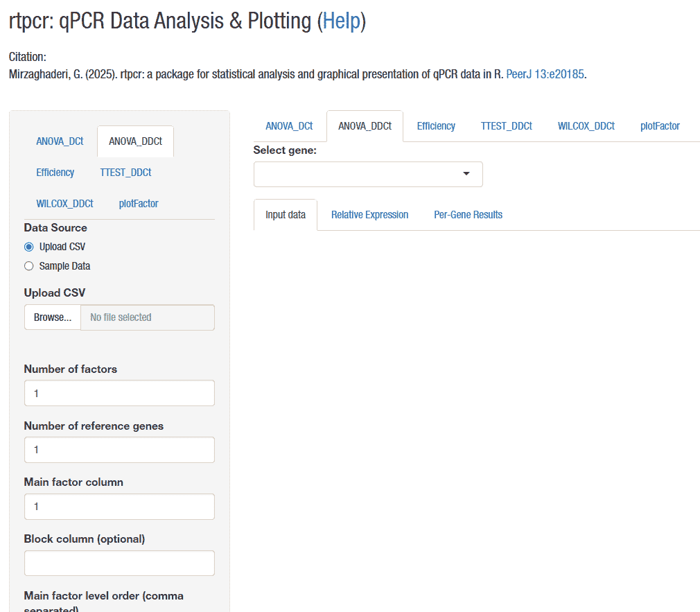Click the Number of reference genes field
The width and height of the screenshot is (700, 612).
coord(119,450)
